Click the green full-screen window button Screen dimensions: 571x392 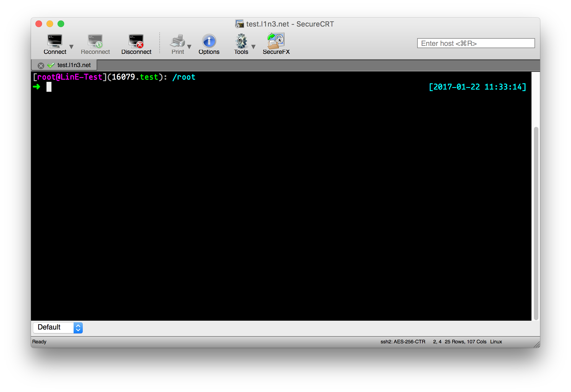pos(61,24)
